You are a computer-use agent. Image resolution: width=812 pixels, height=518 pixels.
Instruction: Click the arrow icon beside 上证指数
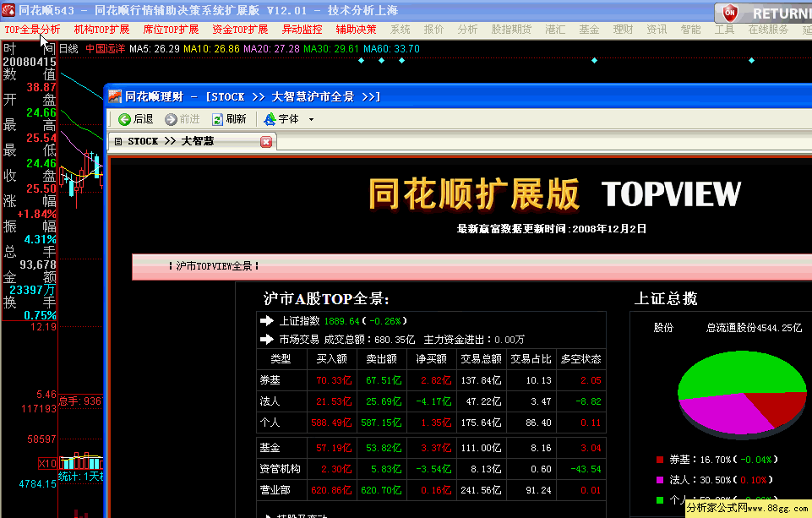tap(267, 321)
